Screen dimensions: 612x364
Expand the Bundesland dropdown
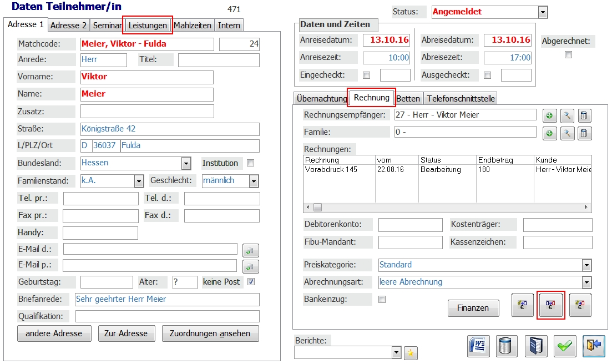click(186, 163)
